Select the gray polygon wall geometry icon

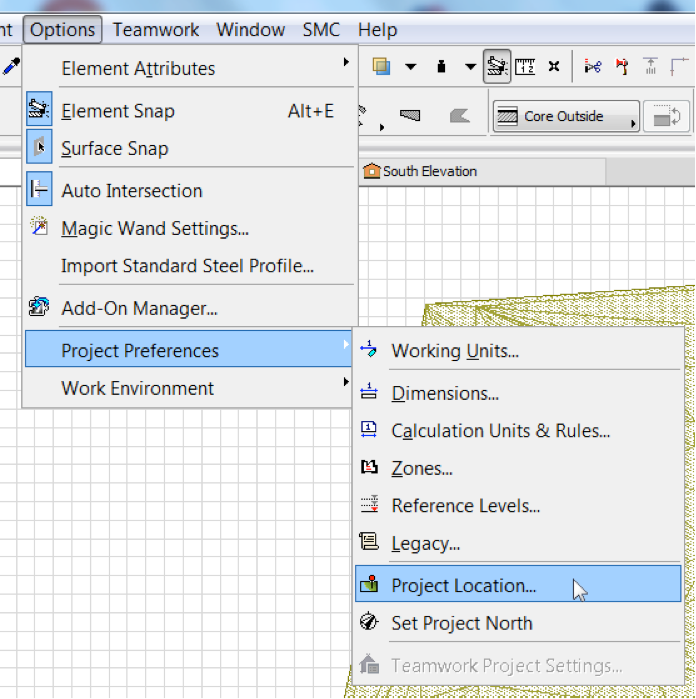460,116
